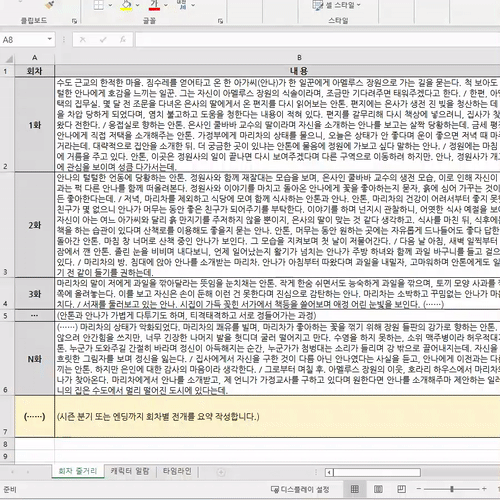Click inside the formula bar input
Viewport: 500px width, 500px height.
[x=317, y=40]
